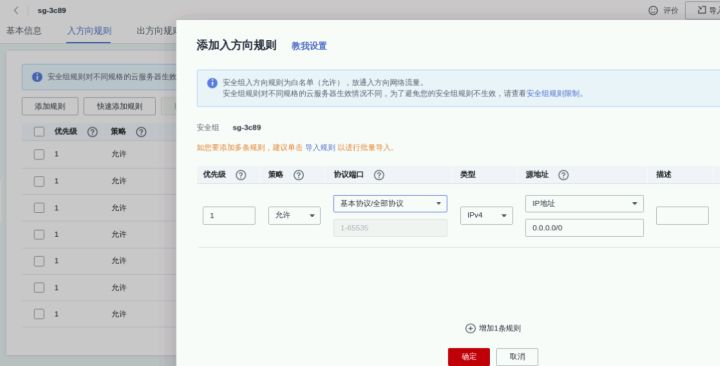The width and height of the screenshot is (720, 366).
Task: Open the help icon next to 策略 in dialog
Action: click(298, 175)
